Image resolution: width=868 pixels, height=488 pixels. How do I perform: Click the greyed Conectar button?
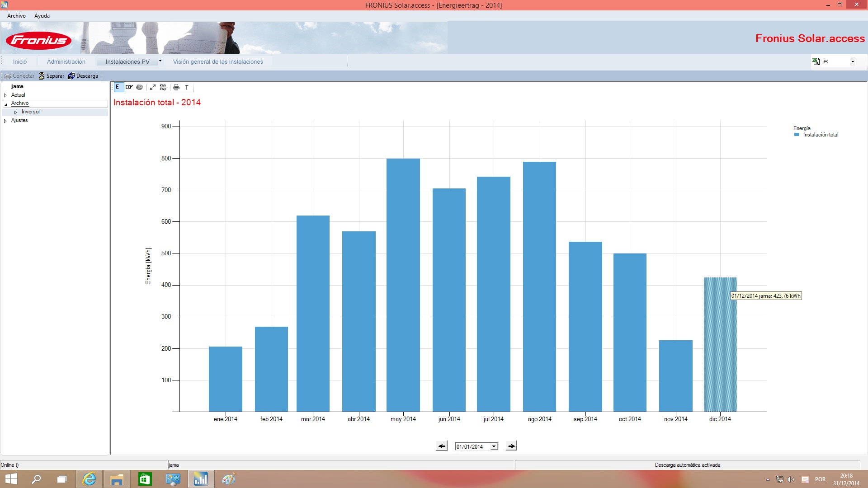[x=19, y=76]
